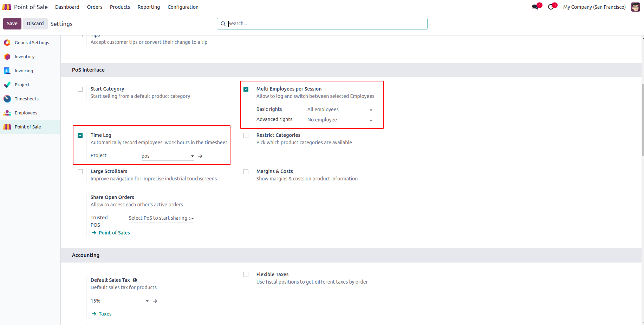Select the Timesheets settings sidebar icon
The image size is (644, 325).
point(7,99)
